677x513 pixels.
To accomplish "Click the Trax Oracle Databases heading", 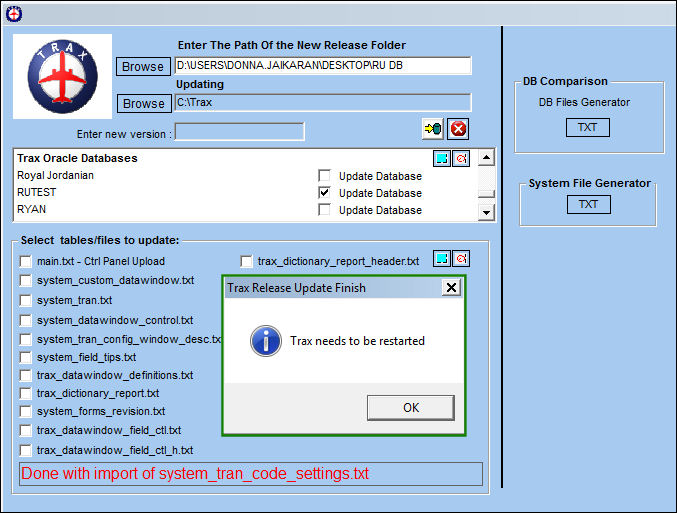I will (x=77, y=158).
